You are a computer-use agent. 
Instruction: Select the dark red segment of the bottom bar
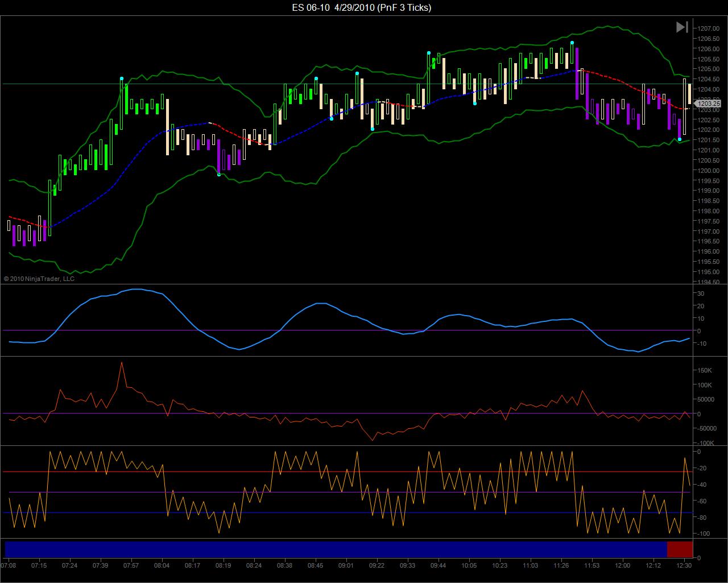(680, 549)
